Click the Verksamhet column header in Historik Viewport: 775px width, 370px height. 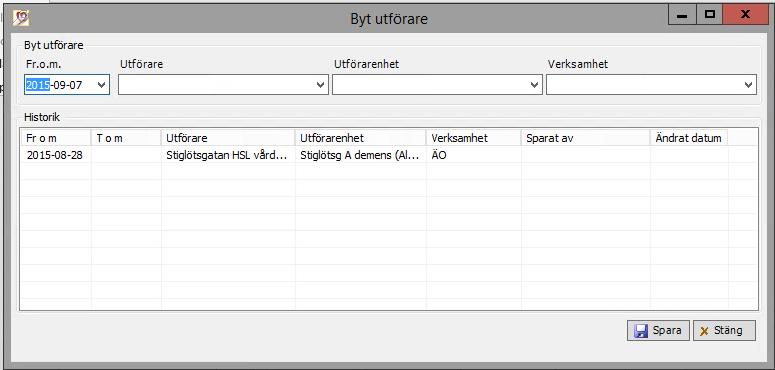pyautogui.click(x=474, y=138)
